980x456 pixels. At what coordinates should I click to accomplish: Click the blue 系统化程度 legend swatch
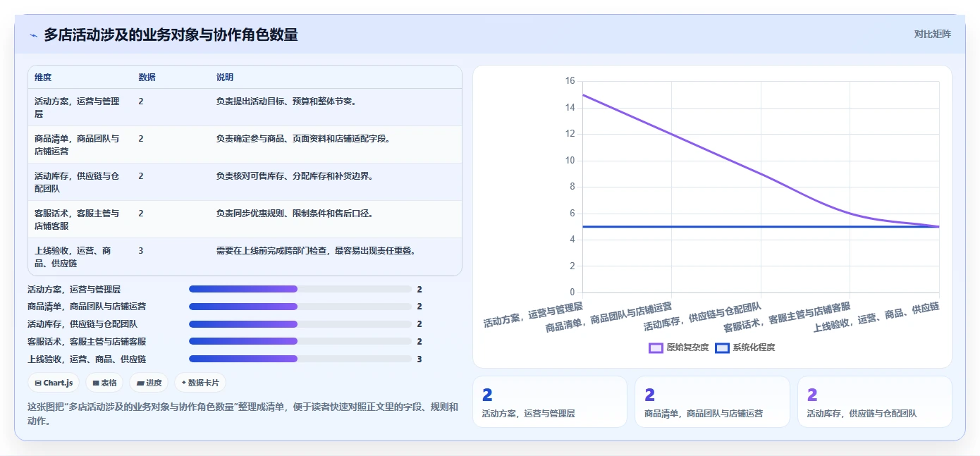tap(722, 347)
